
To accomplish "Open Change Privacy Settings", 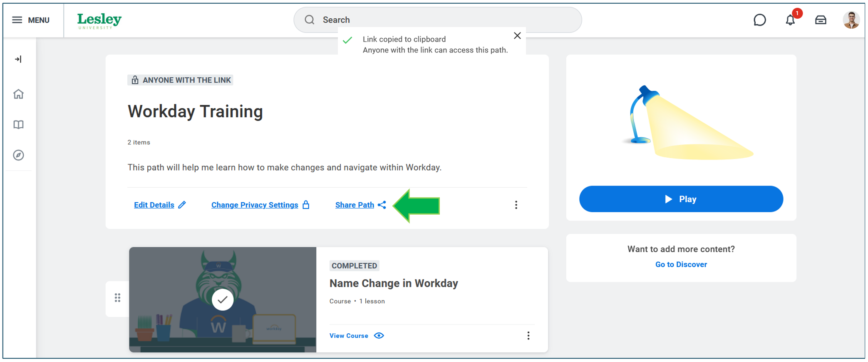I will (x=255, y=205).
